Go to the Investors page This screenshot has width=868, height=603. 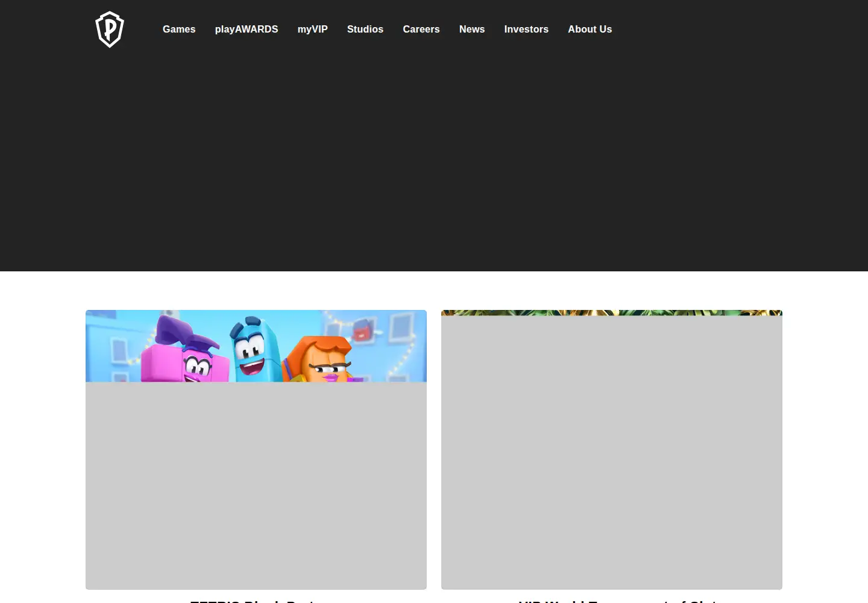526,29
